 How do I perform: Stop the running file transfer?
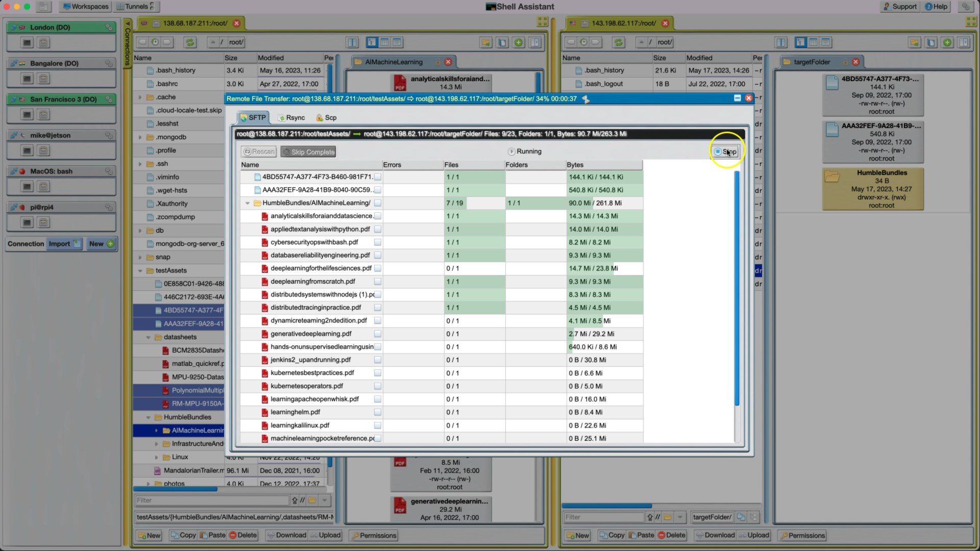click(x=725, y=152)
